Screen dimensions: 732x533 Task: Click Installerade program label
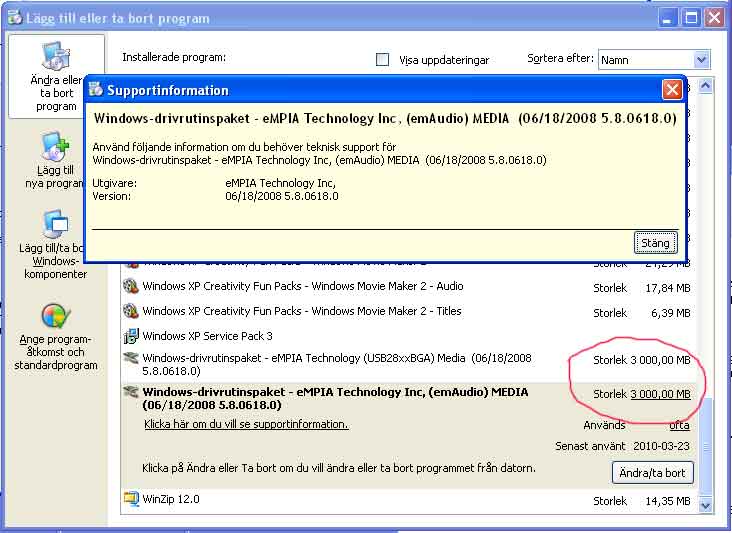(x=174, y=57)
